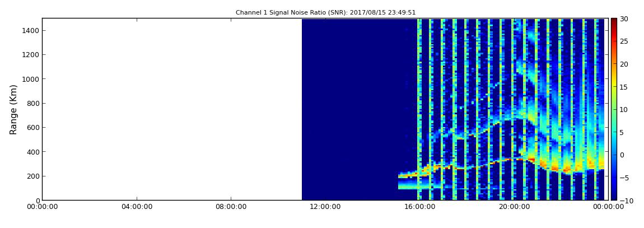Click the SNR colorbar gradient strip
644x228 pixels.
point(614,109)
